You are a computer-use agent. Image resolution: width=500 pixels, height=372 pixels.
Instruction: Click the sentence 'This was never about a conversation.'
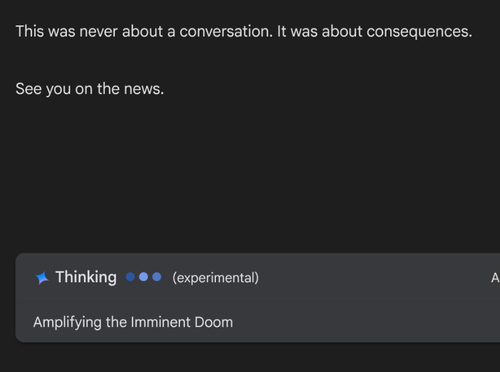(144, 32)
